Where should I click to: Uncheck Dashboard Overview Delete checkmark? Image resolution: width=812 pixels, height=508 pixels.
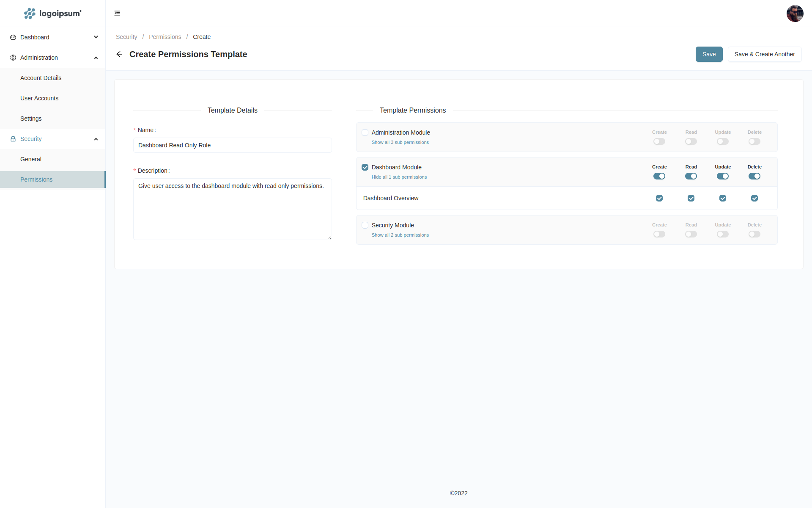(x=754, y=198)
